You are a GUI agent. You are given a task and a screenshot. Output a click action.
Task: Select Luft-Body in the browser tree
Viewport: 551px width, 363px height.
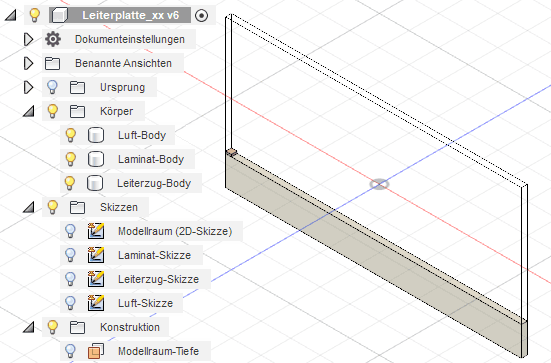coord(142,135)
